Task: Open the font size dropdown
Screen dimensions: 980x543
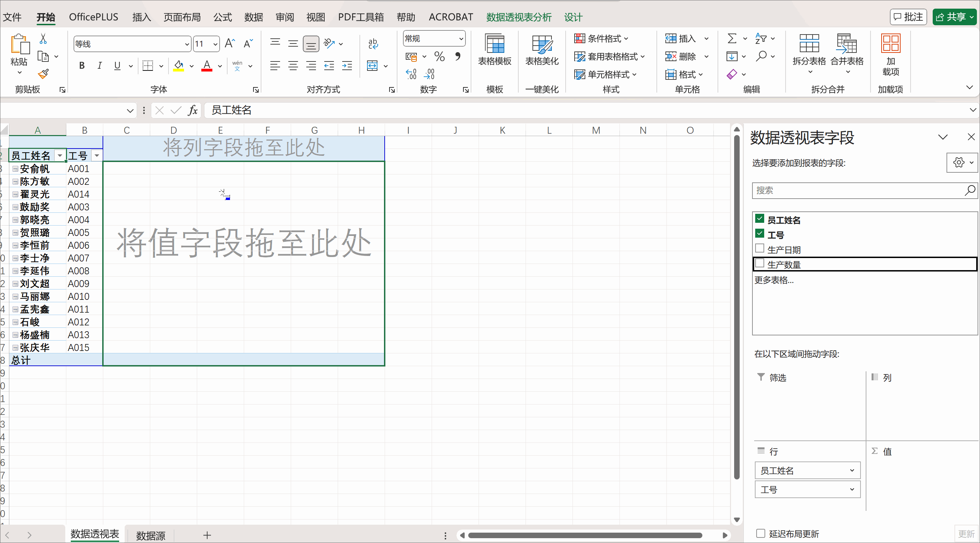Action: 215,44
